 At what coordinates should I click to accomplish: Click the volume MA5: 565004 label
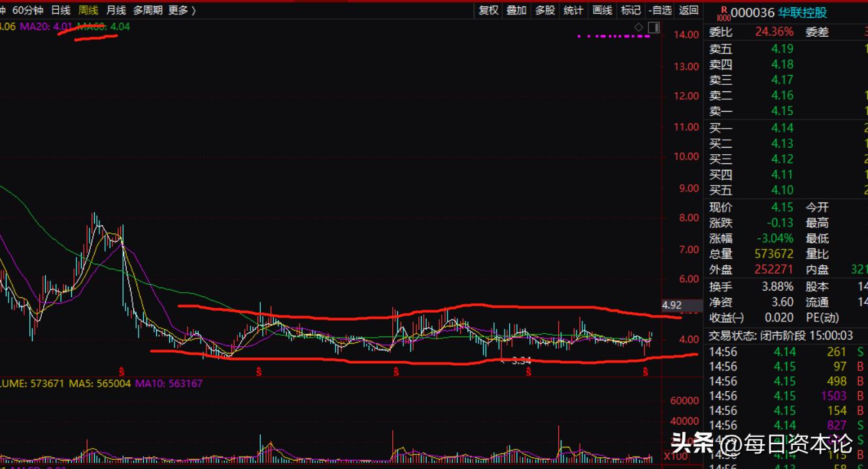pos(99,383)
